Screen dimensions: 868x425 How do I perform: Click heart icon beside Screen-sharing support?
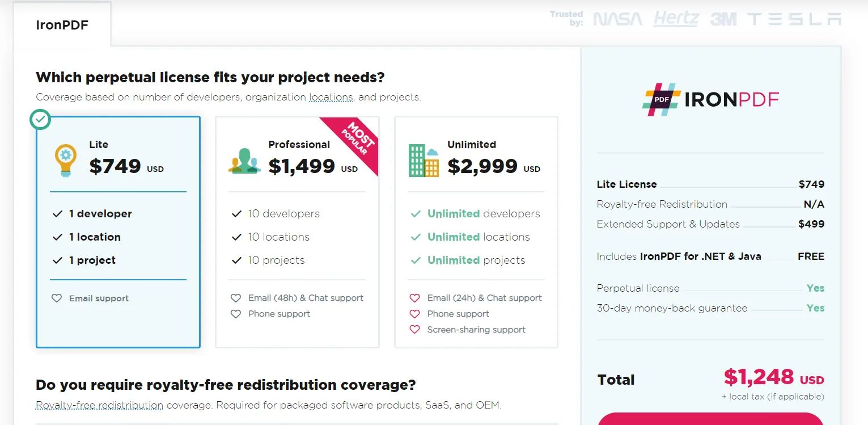415,330
